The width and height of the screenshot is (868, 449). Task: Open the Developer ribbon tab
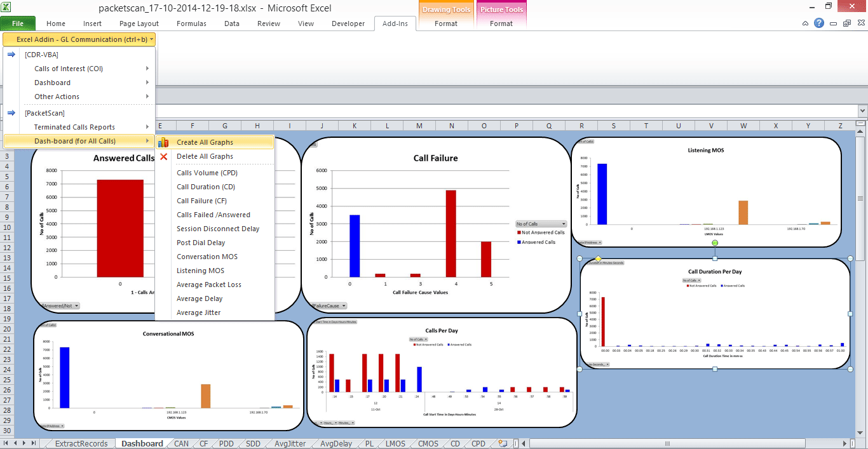pyautogui.click(x=348, y=23)
